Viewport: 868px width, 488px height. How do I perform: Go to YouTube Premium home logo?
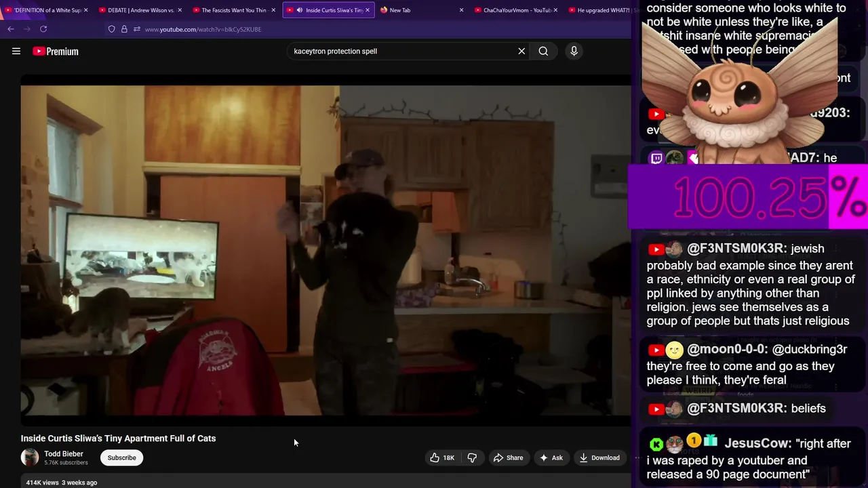(x=56, y=51)
